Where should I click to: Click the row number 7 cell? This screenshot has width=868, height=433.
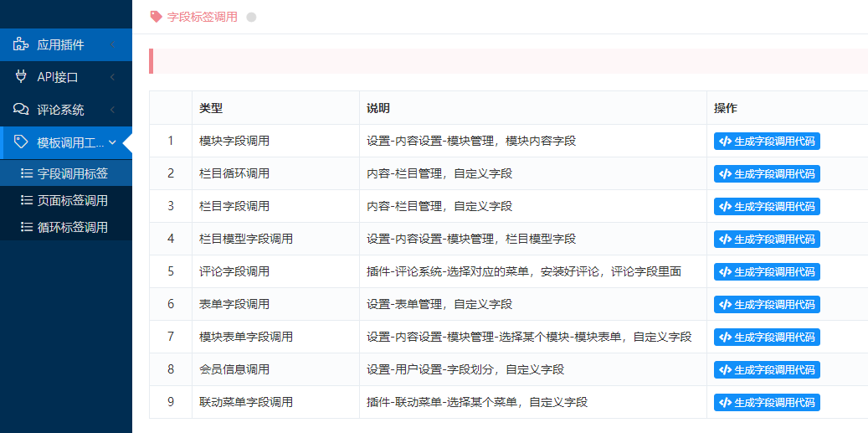pyautogui.click(x=171, y=338)
